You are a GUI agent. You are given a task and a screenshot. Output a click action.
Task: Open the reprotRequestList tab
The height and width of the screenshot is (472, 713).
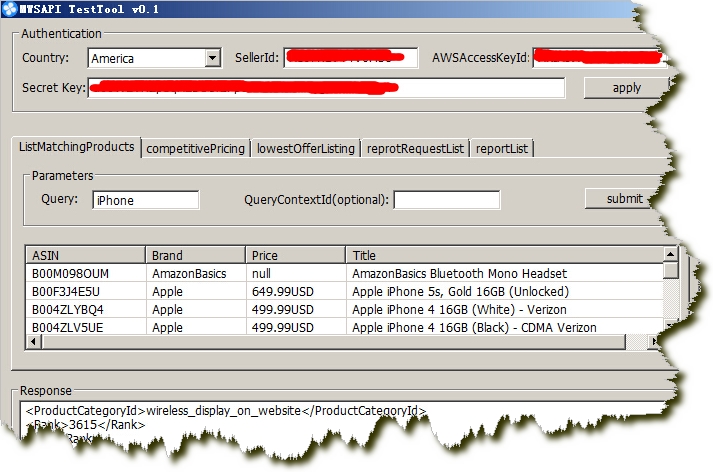[x=415, y=149]
